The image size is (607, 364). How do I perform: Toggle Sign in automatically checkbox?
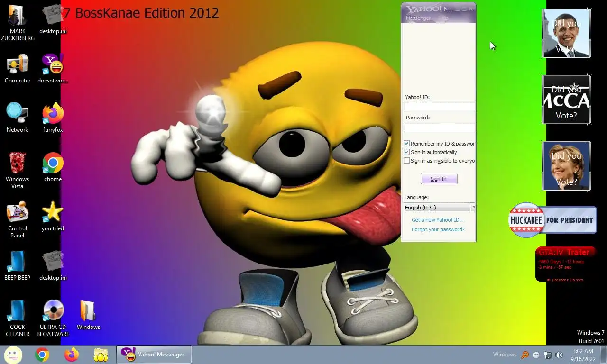406,152
